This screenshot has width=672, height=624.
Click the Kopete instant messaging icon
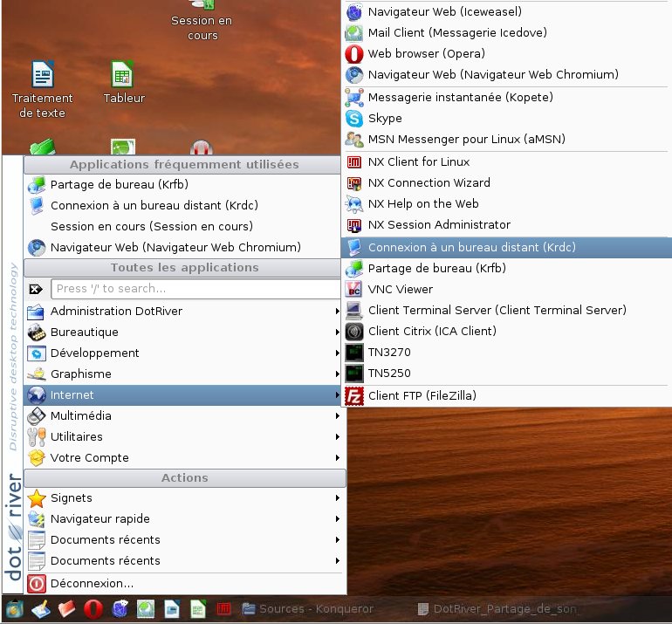click(x=354, y=98)
